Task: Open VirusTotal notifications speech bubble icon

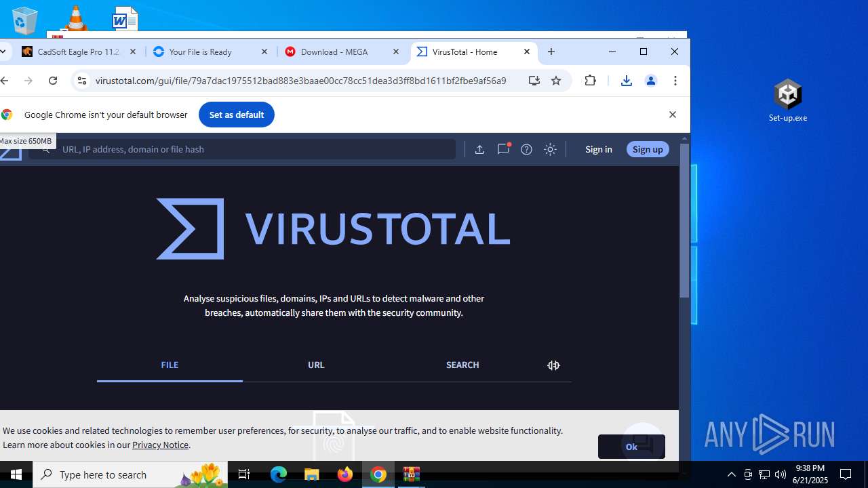Action: (x=503, y=149)
